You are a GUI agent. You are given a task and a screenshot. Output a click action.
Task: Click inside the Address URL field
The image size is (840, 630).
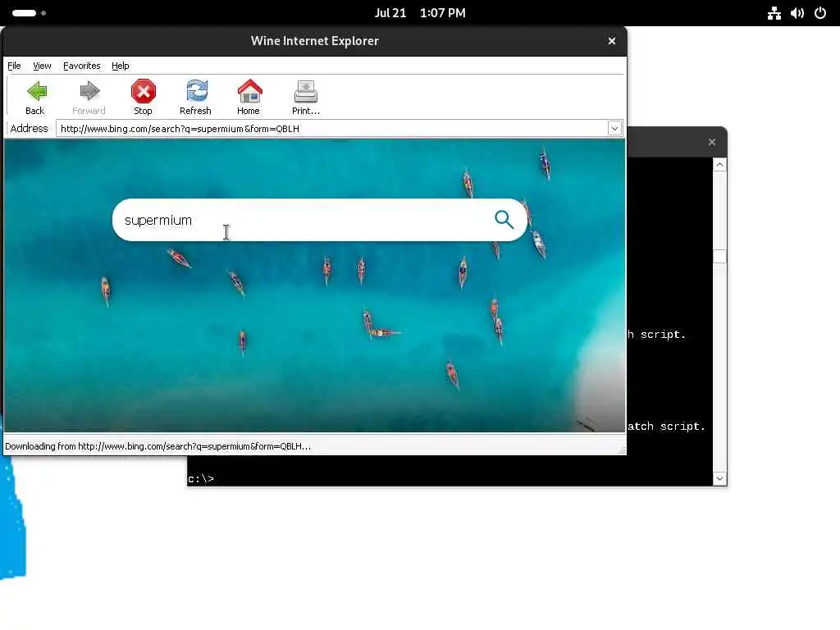click(x=332, y=129)
